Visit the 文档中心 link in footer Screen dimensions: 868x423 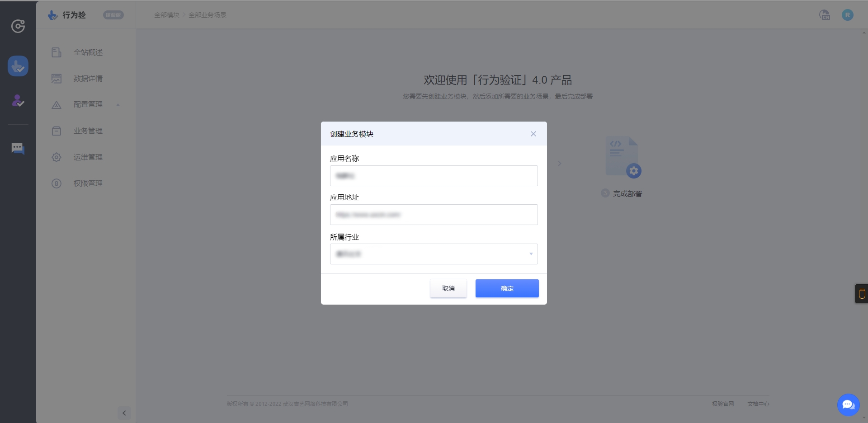click(x=758, y=404)
